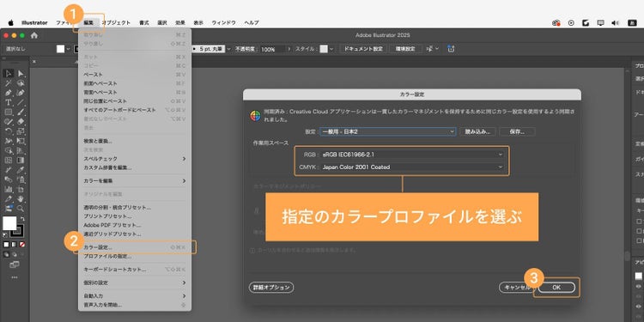Click the volume icon in menu bar
The image size is (644, 322).
(x=615, y=23)
